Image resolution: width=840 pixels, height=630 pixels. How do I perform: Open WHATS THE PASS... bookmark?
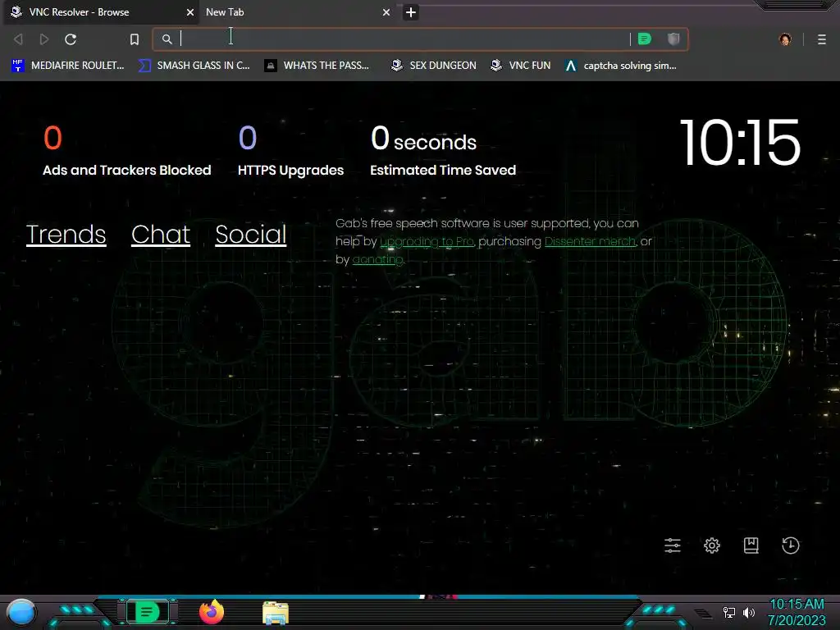(x=317, y=66)
